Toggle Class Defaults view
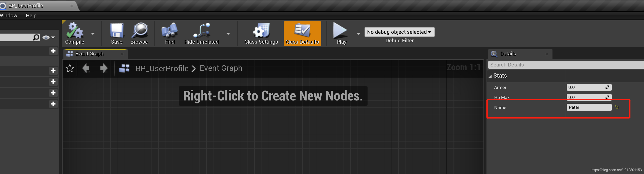The height and width of the screenshot is (174, 644). (x=302, y=33)
